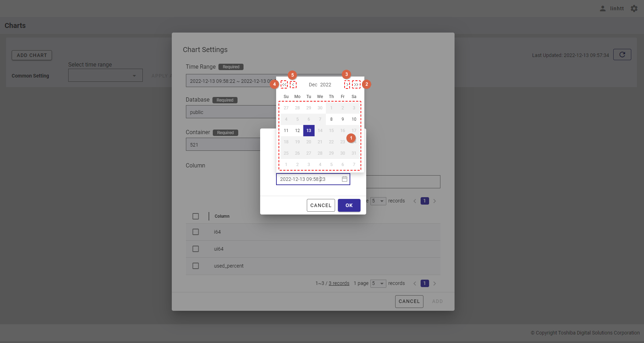Click the refresh icon beside Last Updated
Screen dimensions: 644x343
click(x=622, y=55)
